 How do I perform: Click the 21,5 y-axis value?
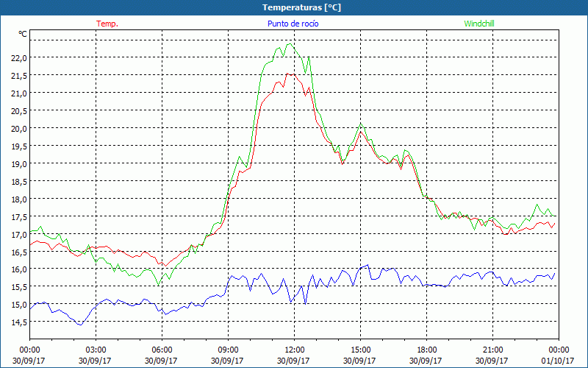click(19, 76)
